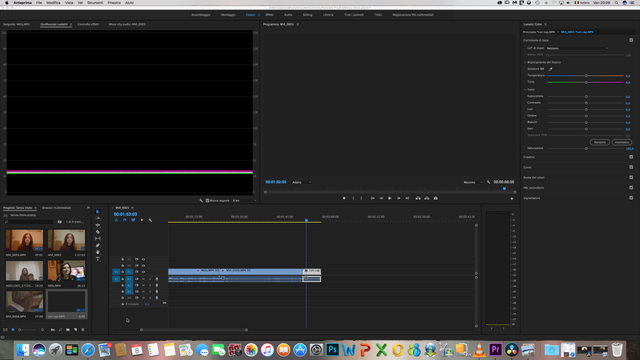Create new bin in Project panel
Viewport: 640px width, 360px height.
[68, 329]
